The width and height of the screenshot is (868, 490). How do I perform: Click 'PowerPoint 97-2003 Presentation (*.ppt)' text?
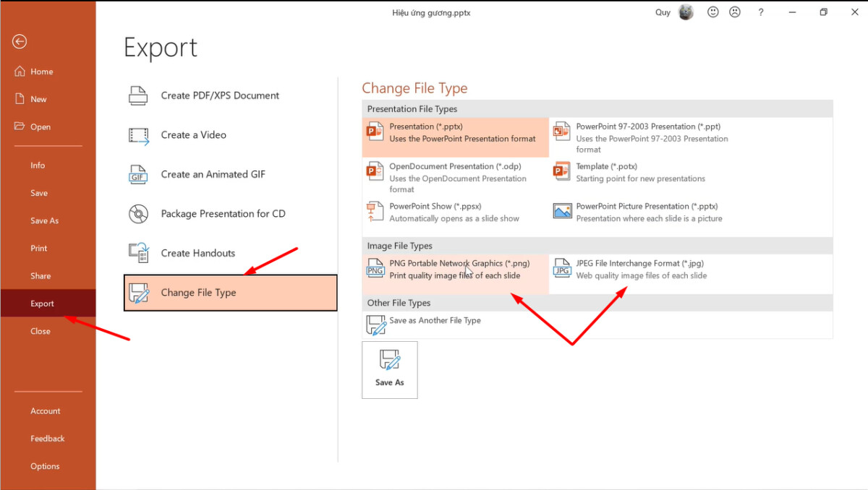[648, 126]
